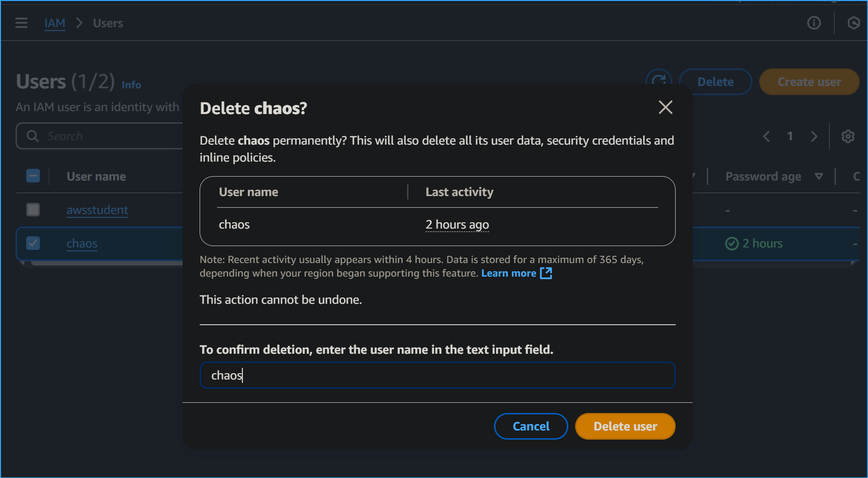Click the search magnifier icon in the search bar

click(32, 136)
